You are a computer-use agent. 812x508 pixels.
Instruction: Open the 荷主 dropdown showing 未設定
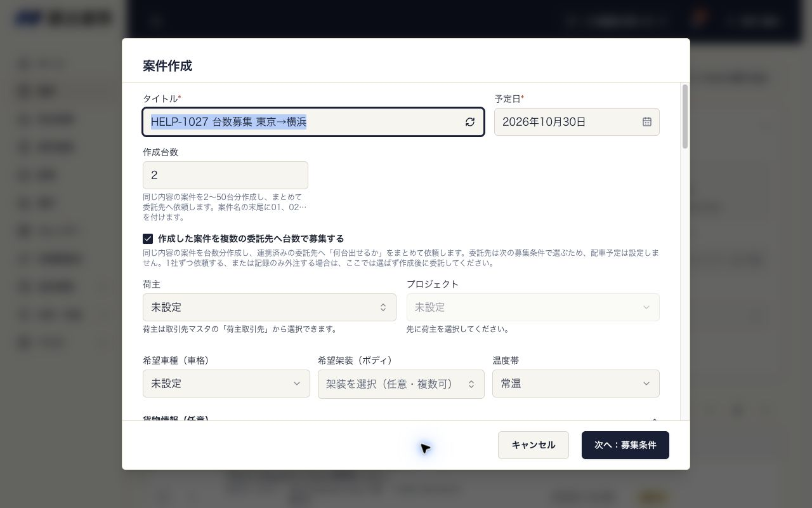click(x=270, y=307)
